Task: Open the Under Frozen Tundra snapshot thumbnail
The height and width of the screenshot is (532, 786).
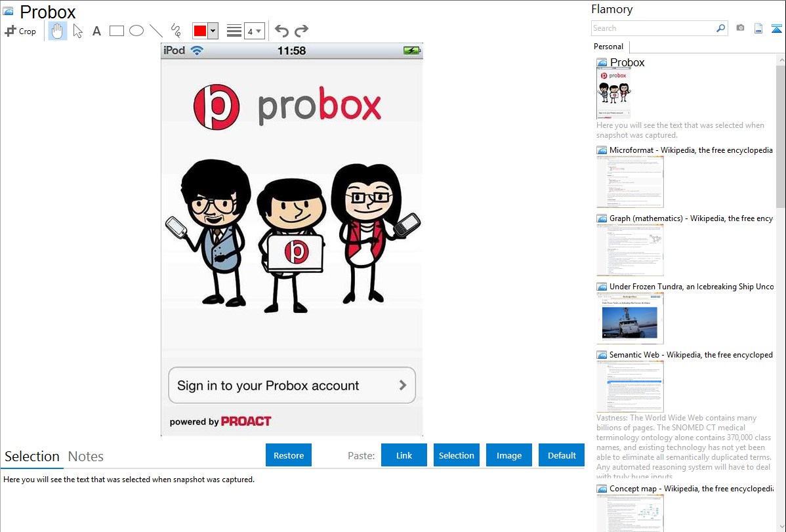Action: [630, 318]
